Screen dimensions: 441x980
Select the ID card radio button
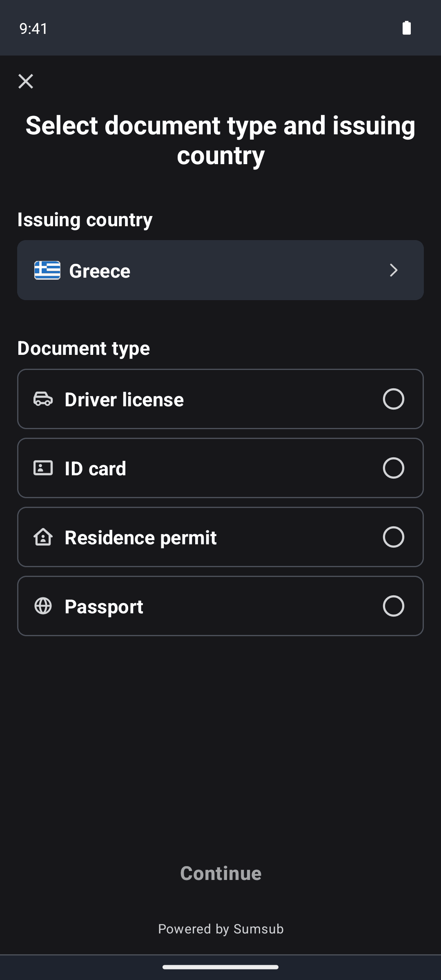point(394,468)
